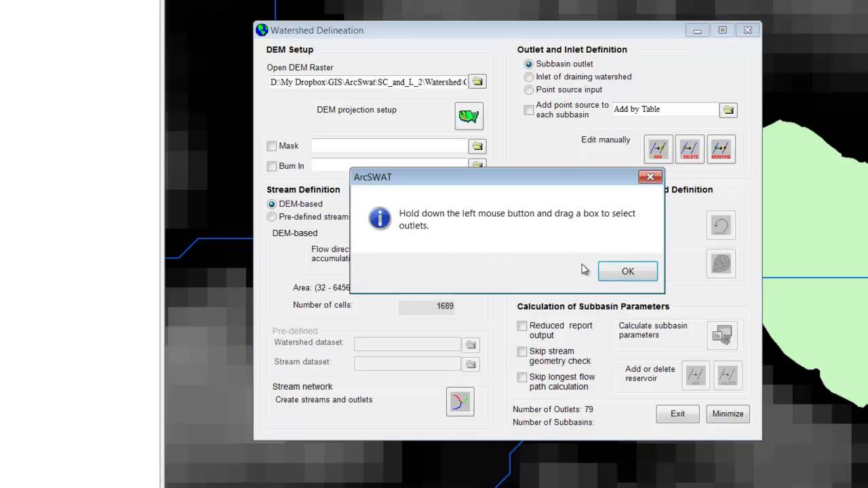Minimize the Watershed Delineation window from title bar
This screenshot has height=488, width=868.
(697, 30)
